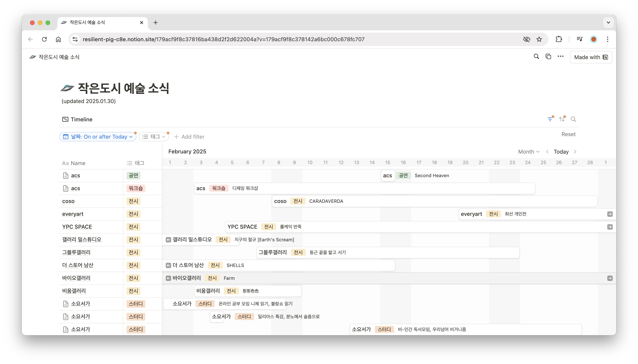Screen dimensions: 638x364
Task: Open 그블루갤러리 in the table
Action: coord(76,252)
